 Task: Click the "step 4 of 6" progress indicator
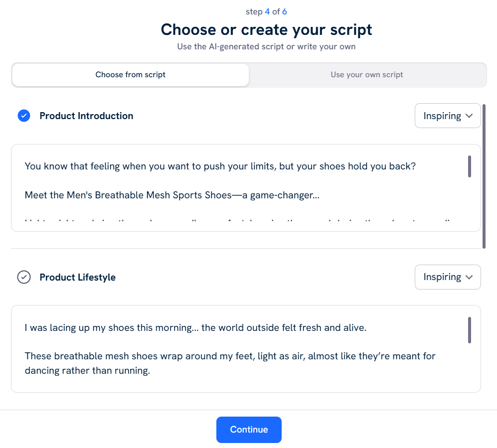[266, 11]
